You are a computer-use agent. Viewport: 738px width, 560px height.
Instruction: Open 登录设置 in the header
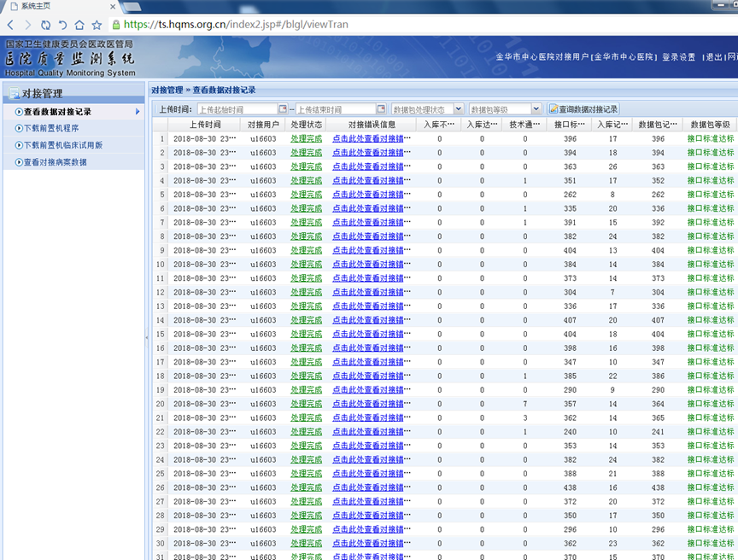point(679,57)
